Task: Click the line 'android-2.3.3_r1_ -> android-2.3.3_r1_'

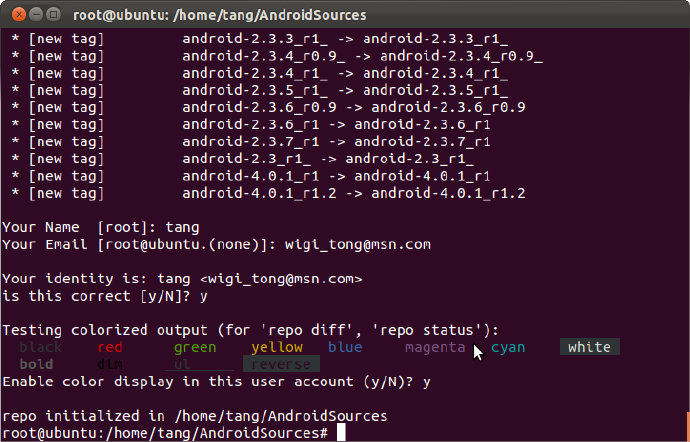Action: point(345,39)
